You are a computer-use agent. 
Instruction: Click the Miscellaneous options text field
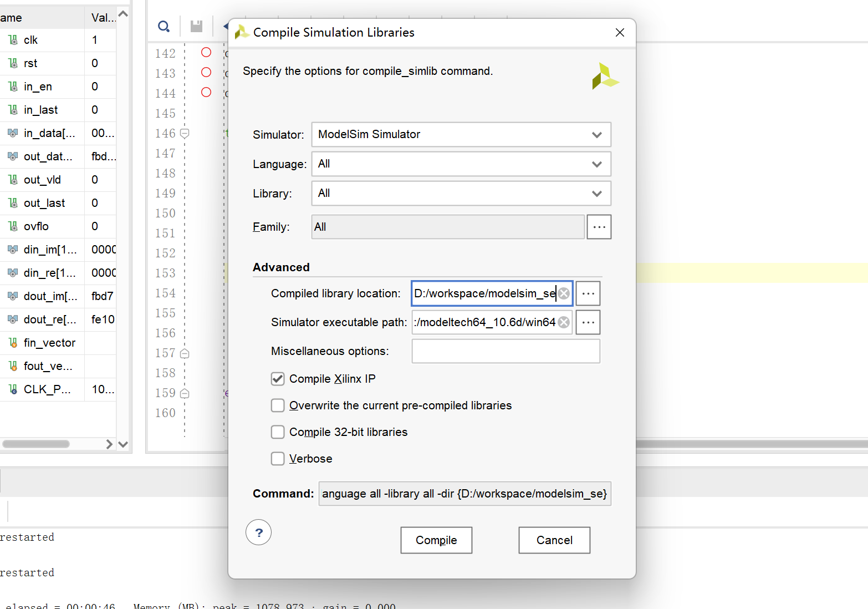506,351
